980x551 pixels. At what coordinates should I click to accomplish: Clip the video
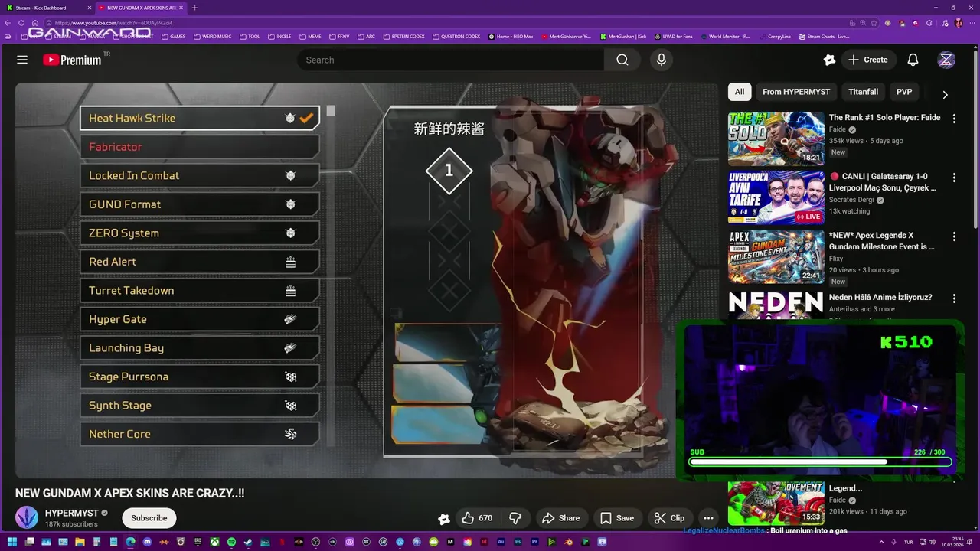[x=670, y=518]
